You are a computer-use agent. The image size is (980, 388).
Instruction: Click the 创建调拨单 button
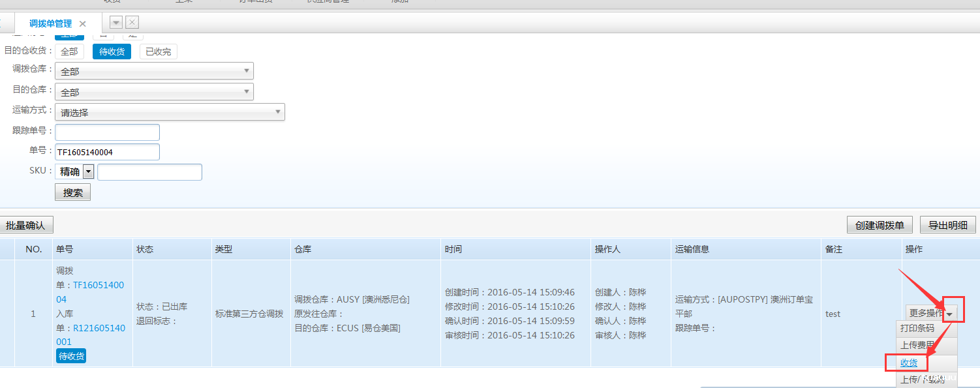879,224
